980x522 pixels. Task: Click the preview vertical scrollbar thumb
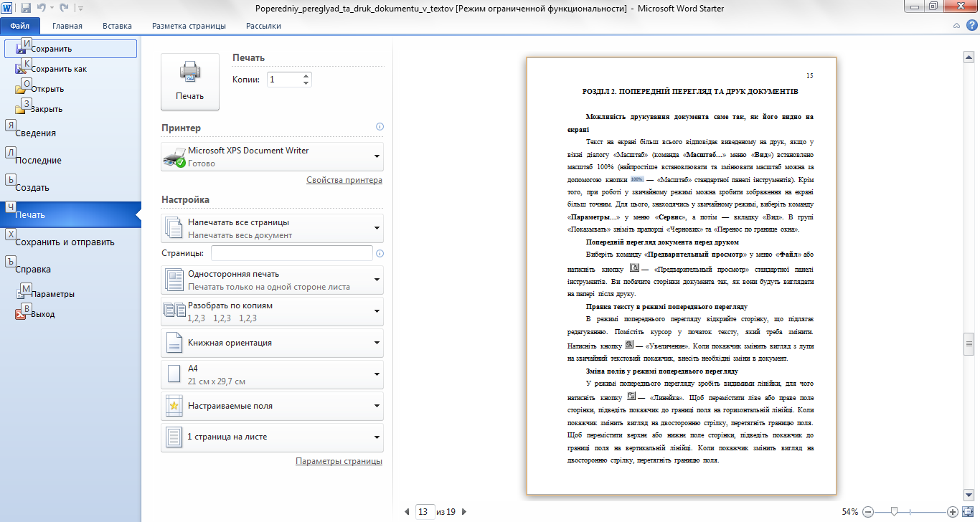click(x=967, y=345)
